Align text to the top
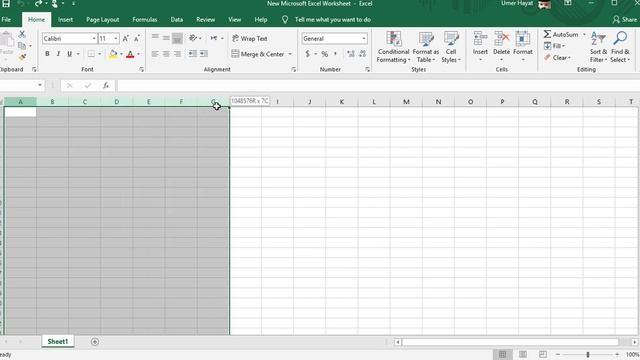 coord(155,38)
